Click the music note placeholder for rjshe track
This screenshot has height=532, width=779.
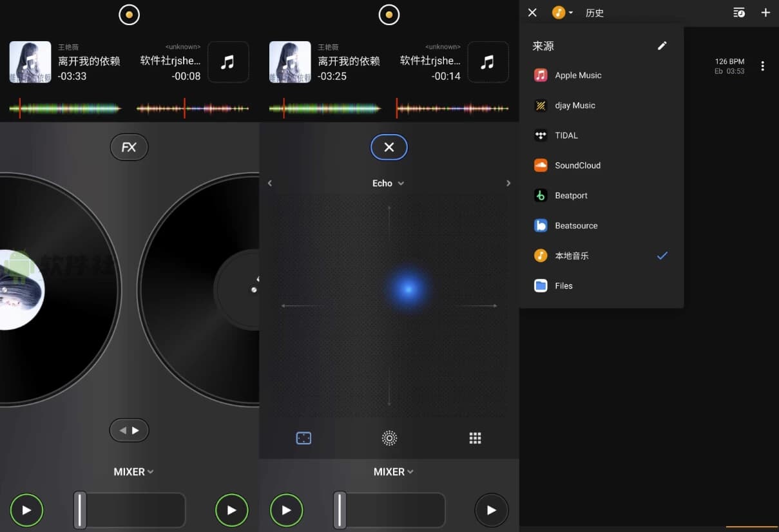[x=228, y=62]
